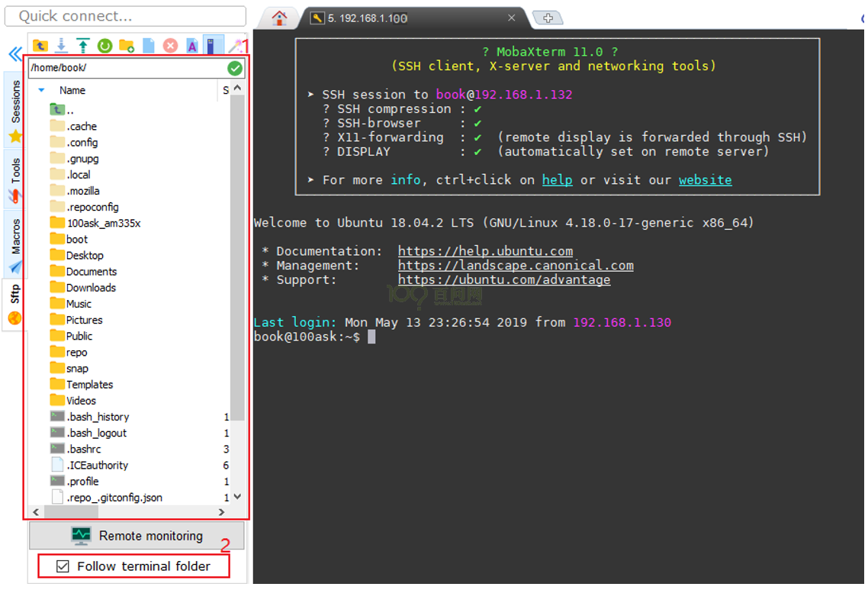This screenshot has height=590, width=868.
Task: Open the help link in terminal banner
Action: tap(557, 180)
